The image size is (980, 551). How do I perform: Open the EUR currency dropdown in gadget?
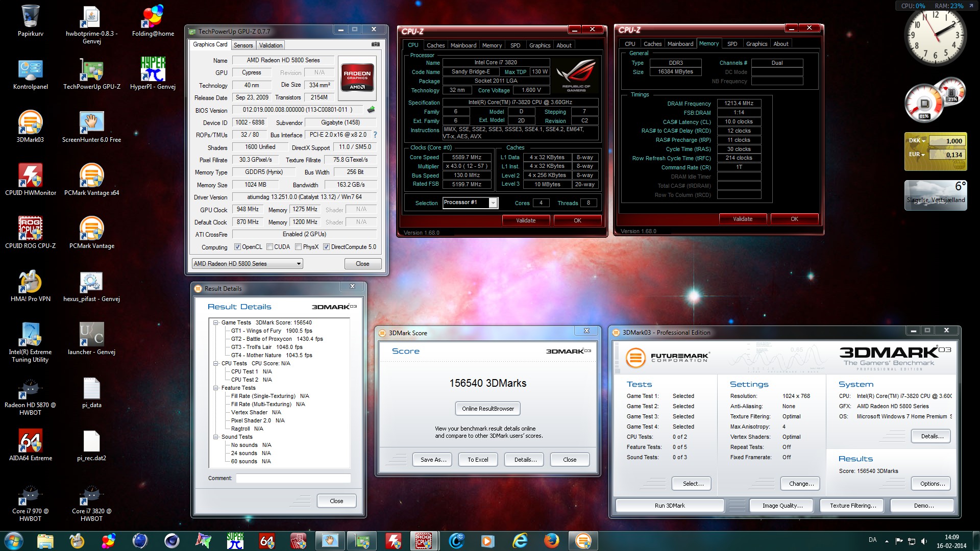pyautogui.click(x=917, y=155)
